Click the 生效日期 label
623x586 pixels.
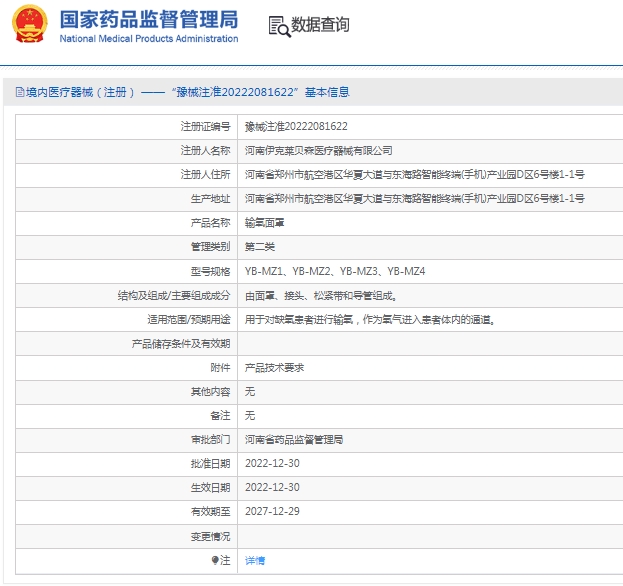click(x=211, y=487)
